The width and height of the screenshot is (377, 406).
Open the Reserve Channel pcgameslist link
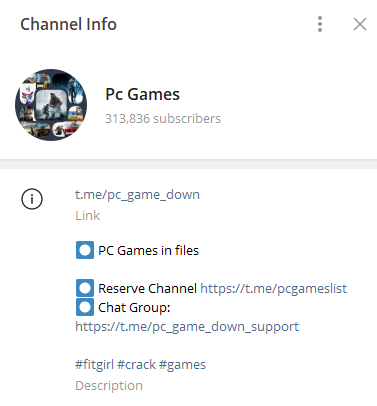point(273,288)
